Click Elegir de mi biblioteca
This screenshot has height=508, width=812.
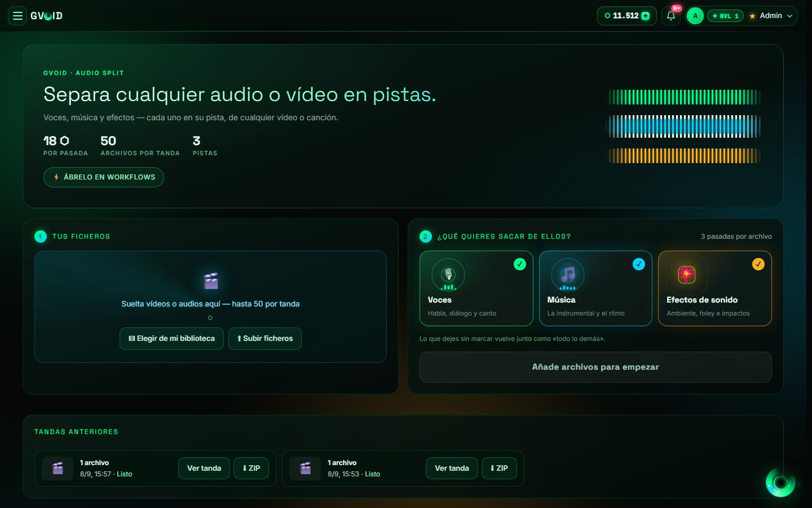click(171, 339)
